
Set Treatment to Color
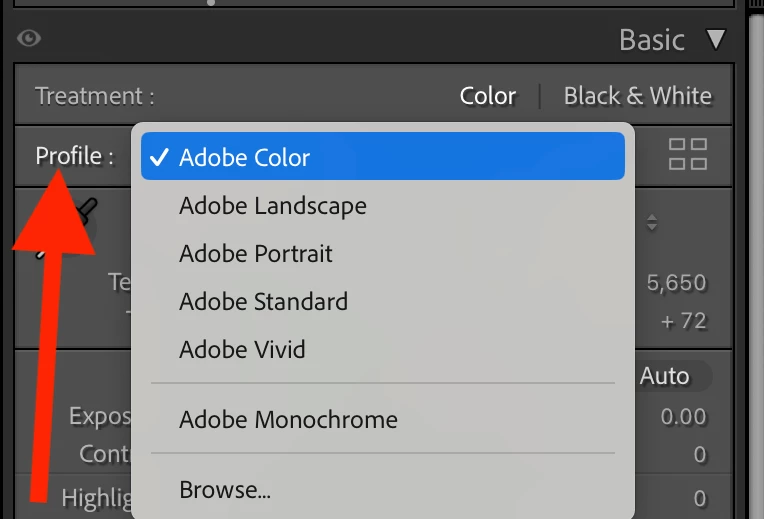pos(488,96)
